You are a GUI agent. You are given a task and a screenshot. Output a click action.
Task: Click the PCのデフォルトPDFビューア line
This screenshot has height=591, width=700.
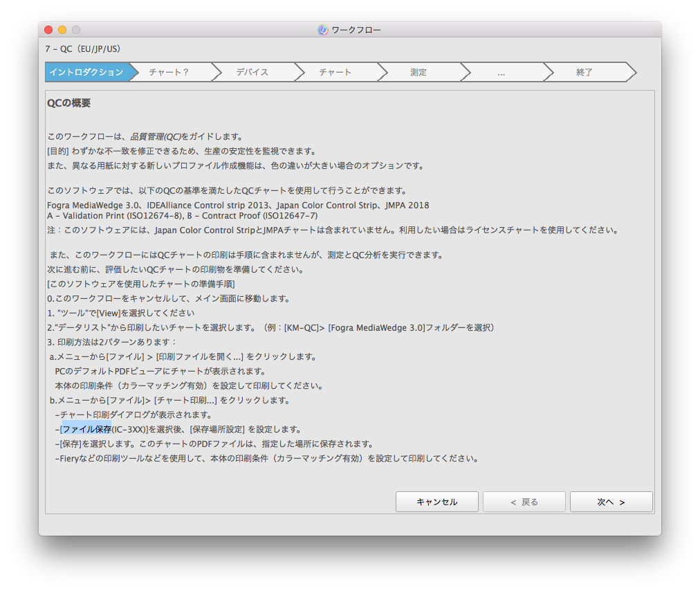[x=161, y=371]
